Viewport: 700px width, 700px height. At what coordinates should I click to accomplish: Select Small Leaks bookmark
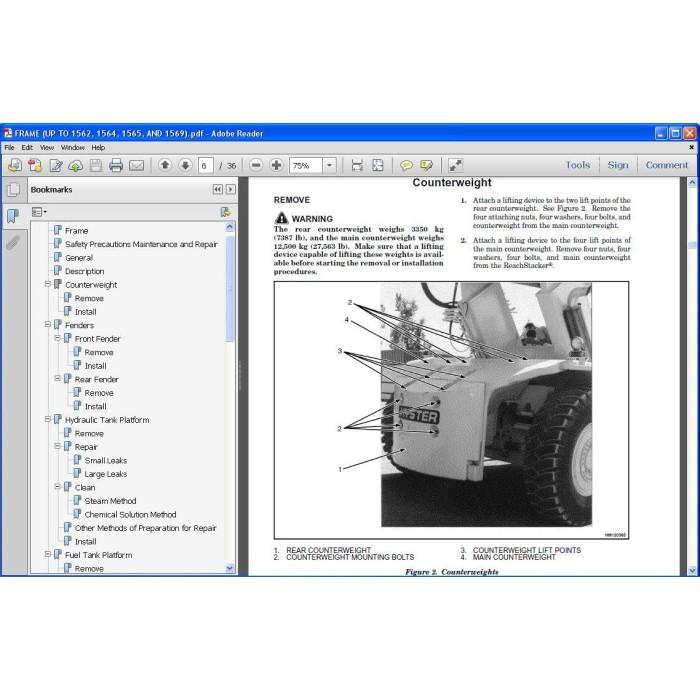click(x=106, y=461)
